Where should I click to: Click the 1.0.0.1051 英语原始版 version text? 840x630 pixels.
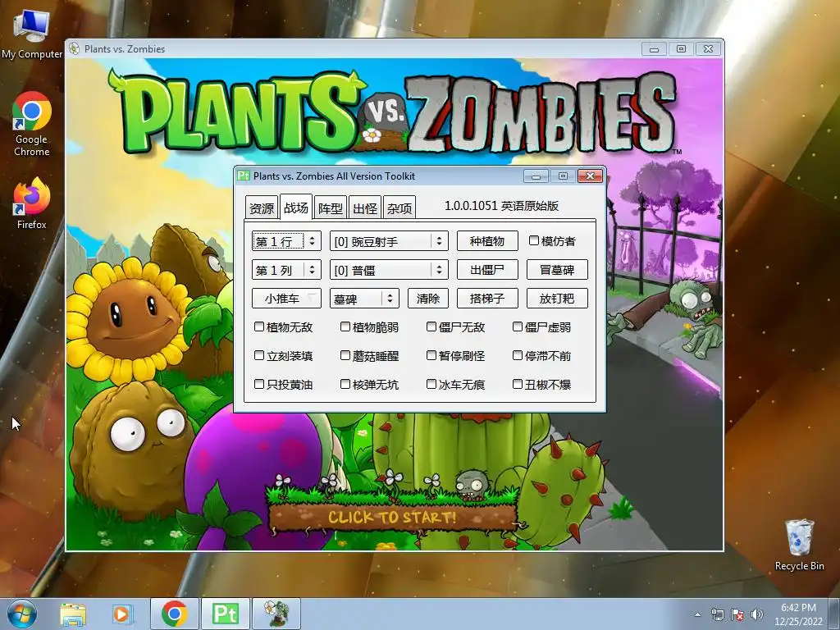(501, 206)
